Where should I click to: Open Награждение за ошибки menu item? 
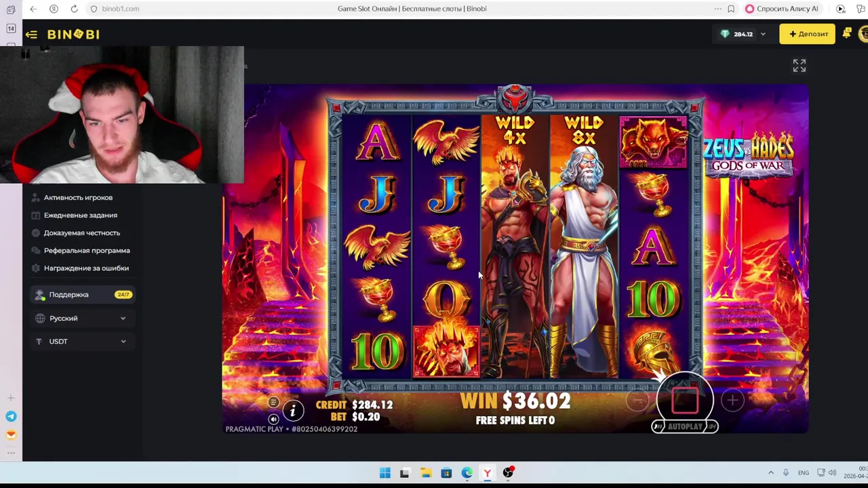pos(86,268)
